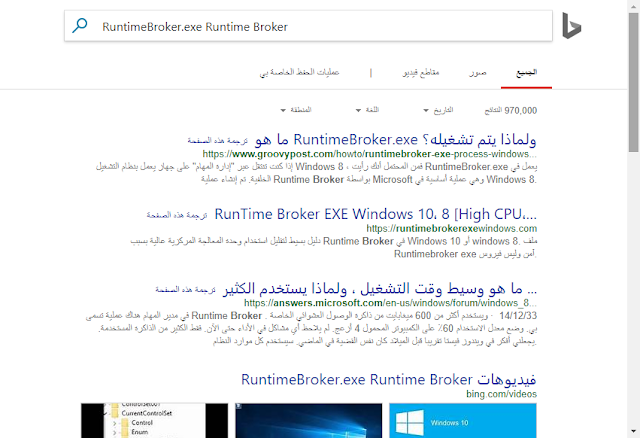The width and height of the screenshot is (640, 438).
Task: Click the vertical scrollbar thumb
Action: click(x=633, y=82)
